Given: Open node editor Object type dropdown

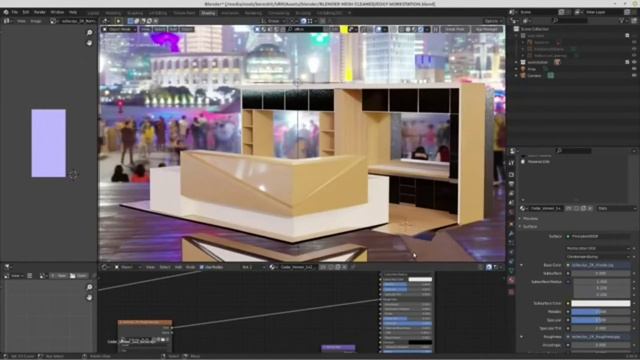Looking at the screenshot, I should [128, 267].
